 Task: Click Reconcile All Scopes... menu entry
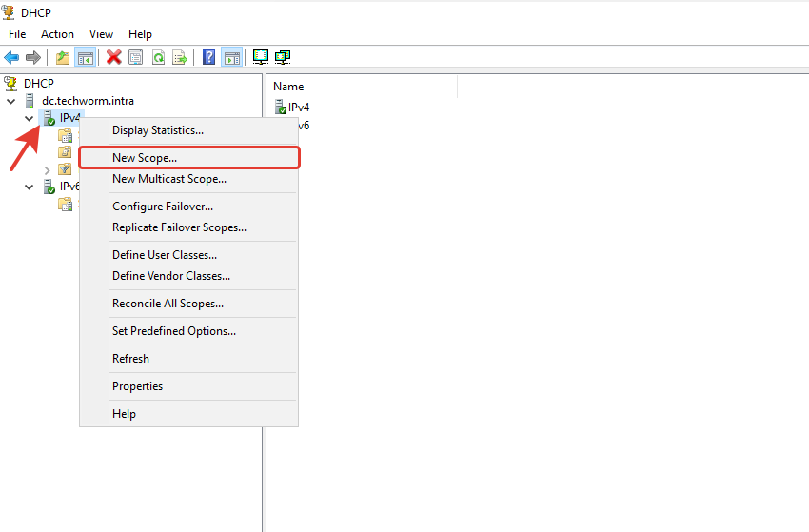pyautogui.click(x=168, y=304)
